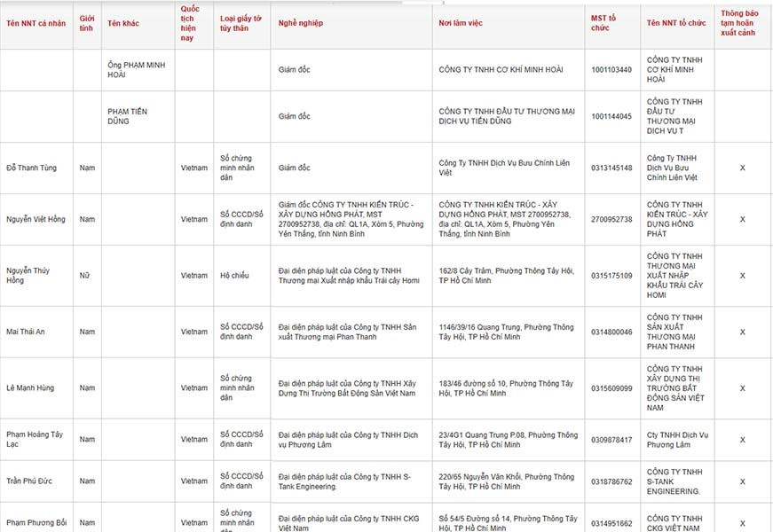
Task: Click 'Thông báo tạm hoãn xuất cảnh' header
Action: (739, 23)
